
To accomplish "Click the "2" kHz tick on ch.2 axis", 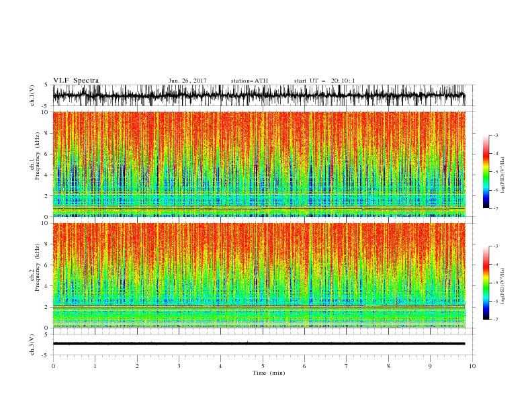I will pos(47,307).
